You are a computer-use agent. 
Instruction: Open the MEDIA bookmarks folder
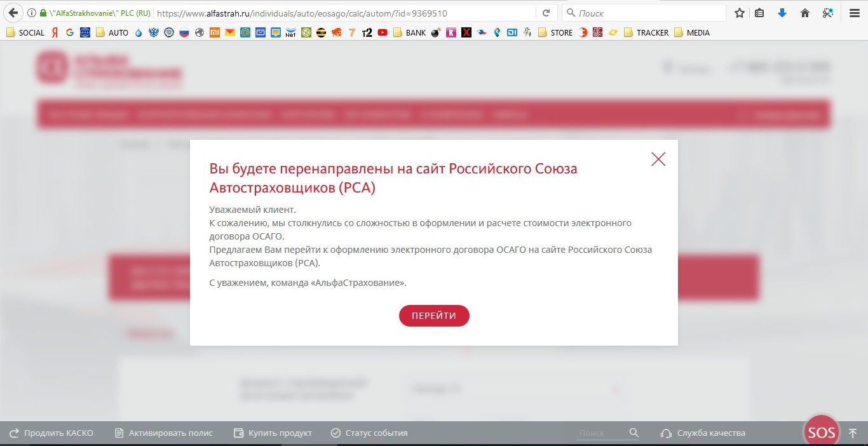[692, 32]
